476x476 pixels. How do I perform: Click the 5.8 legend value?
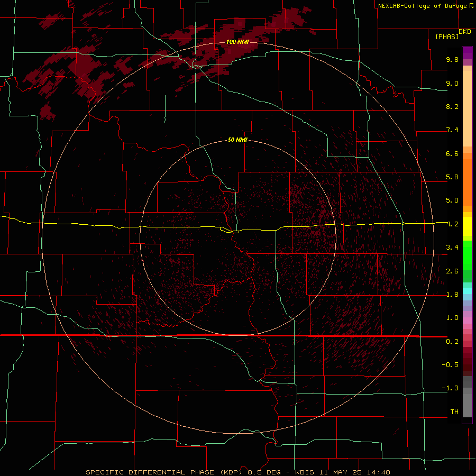click(x=452, y=177)
